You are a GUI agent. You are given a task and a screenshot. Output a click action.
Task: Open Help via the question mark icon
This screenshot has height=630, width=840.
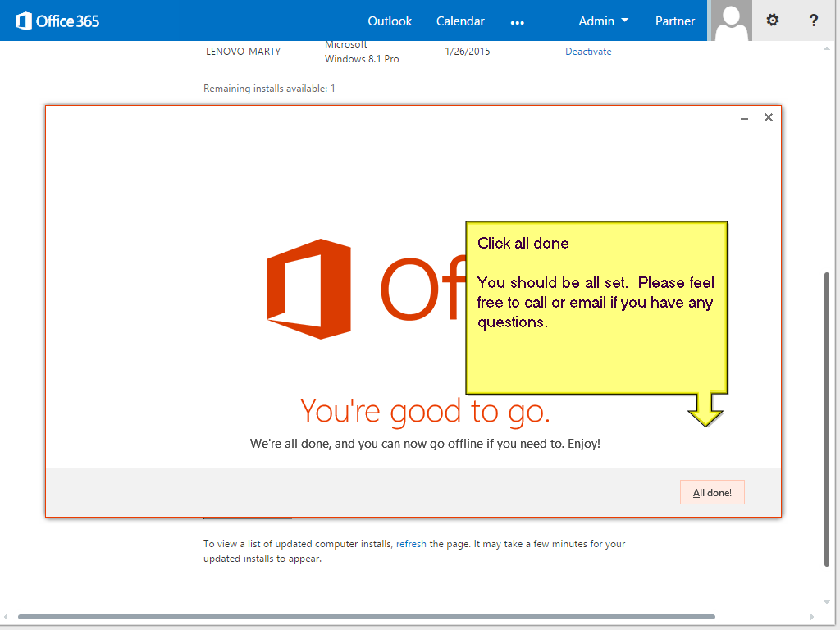point(813,20)
